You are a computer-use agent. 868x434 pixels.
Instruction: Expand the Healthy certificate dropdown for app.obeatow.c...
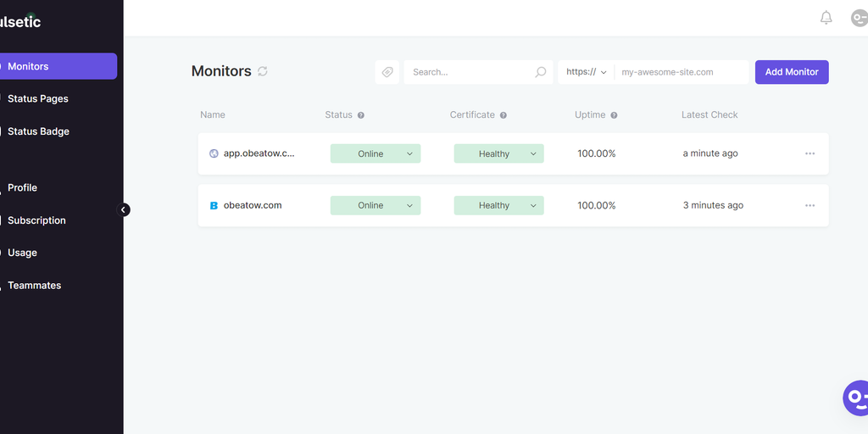(x=498, y=153)
